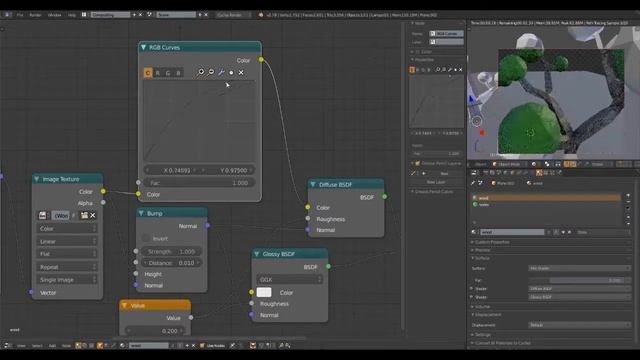The image size is (640, 360).
Task: Open GGX distribution dropdown in Glossy BSDF
Action: 289,280
